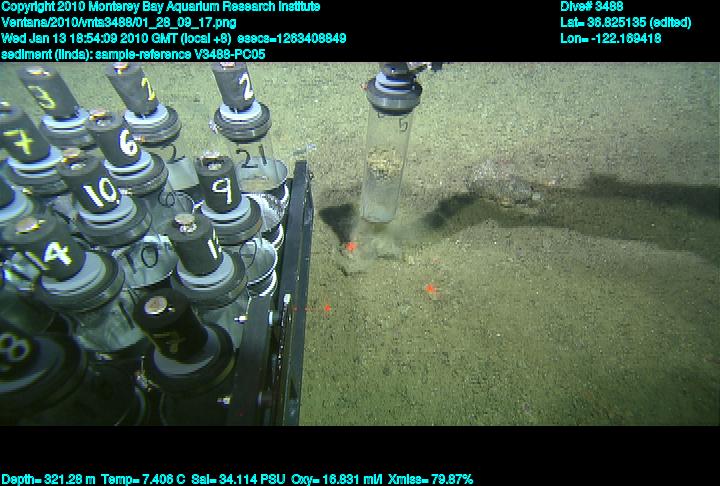
Task: Select the file path 'Ventana/2010/vnta3488/01_28_09_17.png'
Action: coord(119,23)
